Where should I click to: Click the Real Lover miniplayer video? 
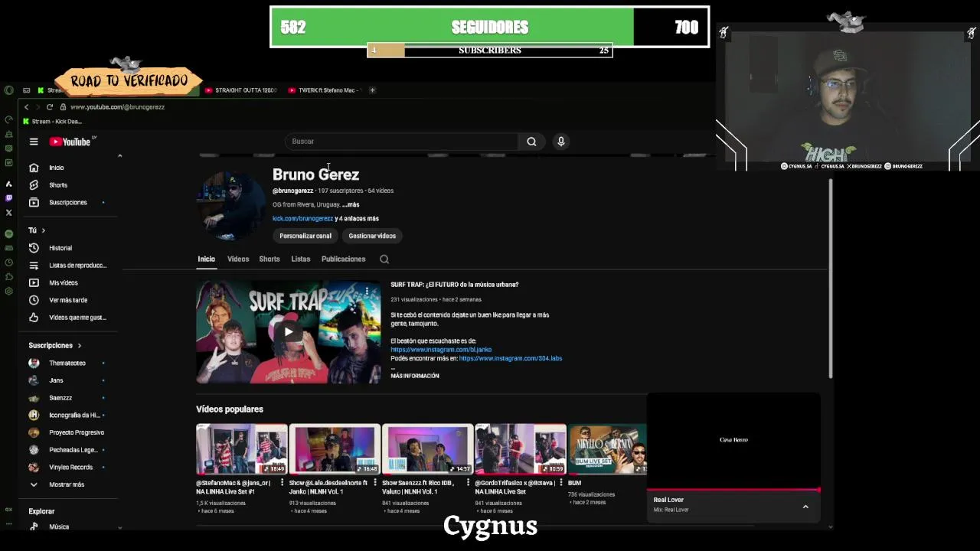tap(733, 441)
